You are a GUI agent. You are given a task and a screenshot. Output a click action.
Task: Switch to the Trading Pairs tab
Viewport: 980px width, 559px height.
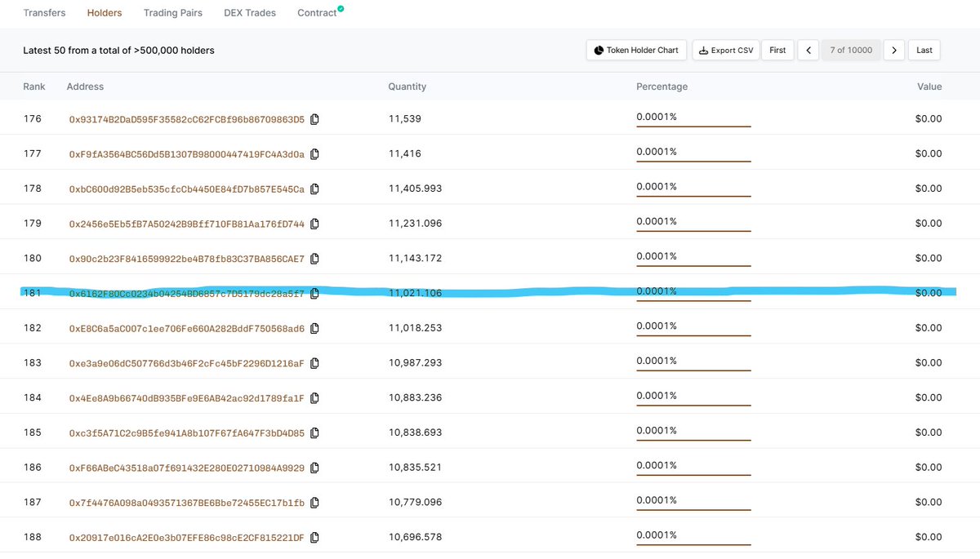coord(172,12)
